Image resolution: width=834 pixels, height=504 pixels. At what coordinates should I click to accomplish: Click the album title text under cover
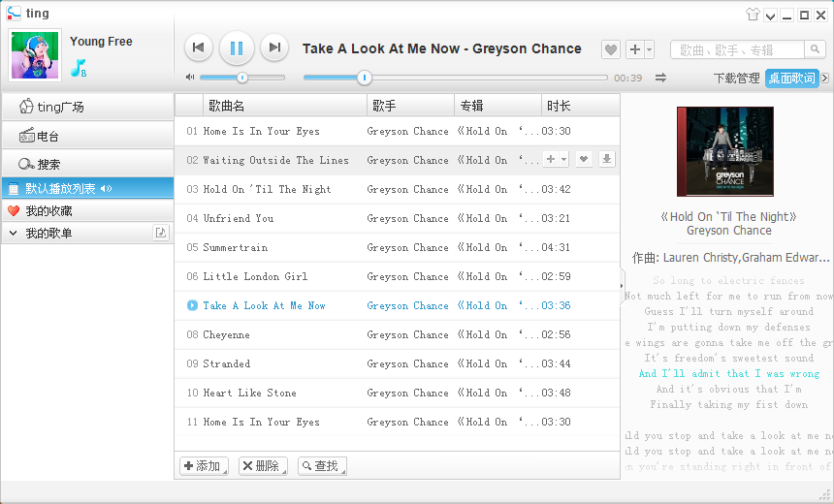pyautogui.click(x=728, y=216)
